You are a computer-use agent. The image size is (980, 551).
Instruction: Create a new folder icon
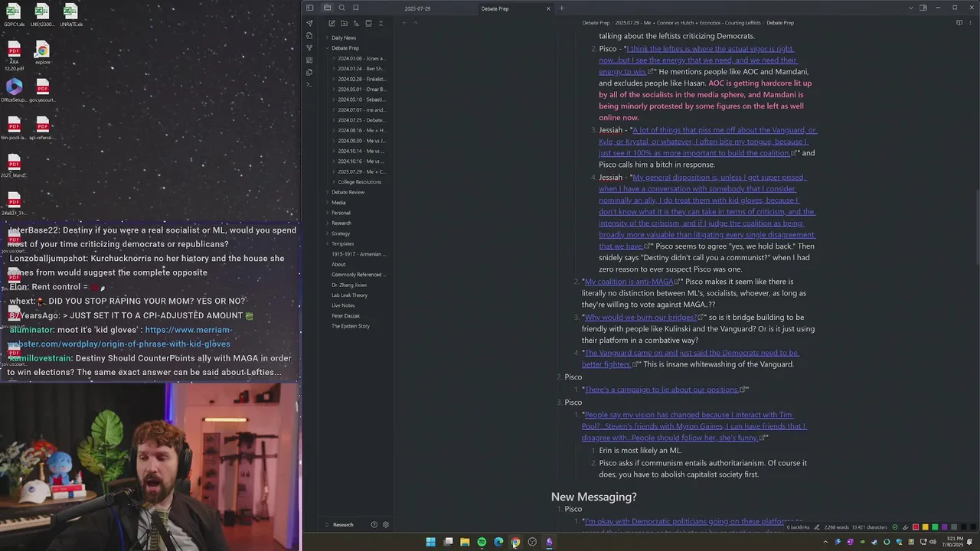344,23
